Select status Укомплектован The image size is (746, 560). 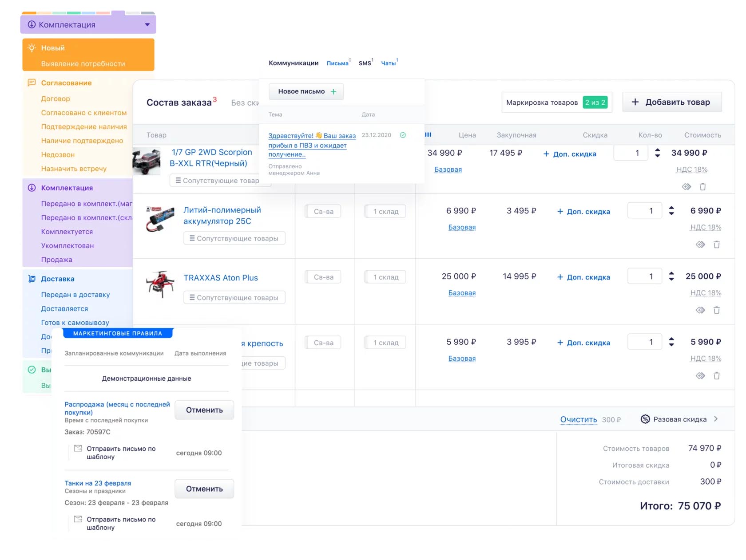67,245
